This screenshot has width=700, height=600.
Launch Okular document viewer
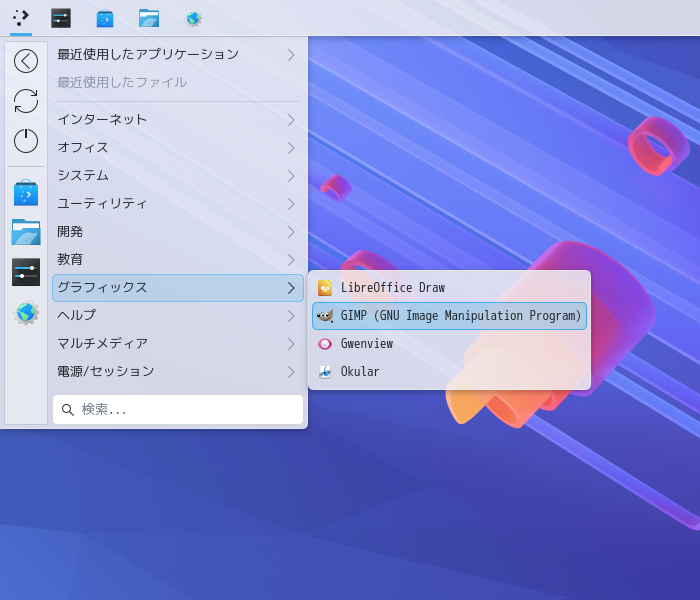pyautogui.click(x=449, y=371)
